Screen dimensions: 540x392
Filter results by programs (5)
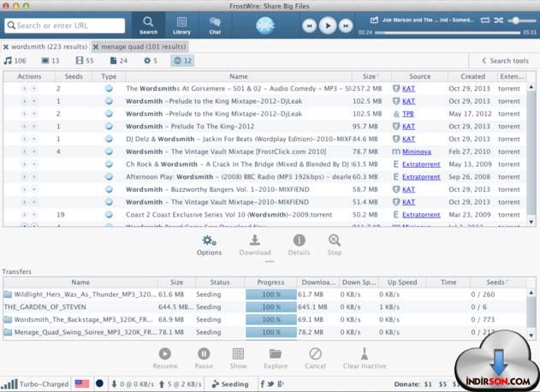tap(151, 61)
